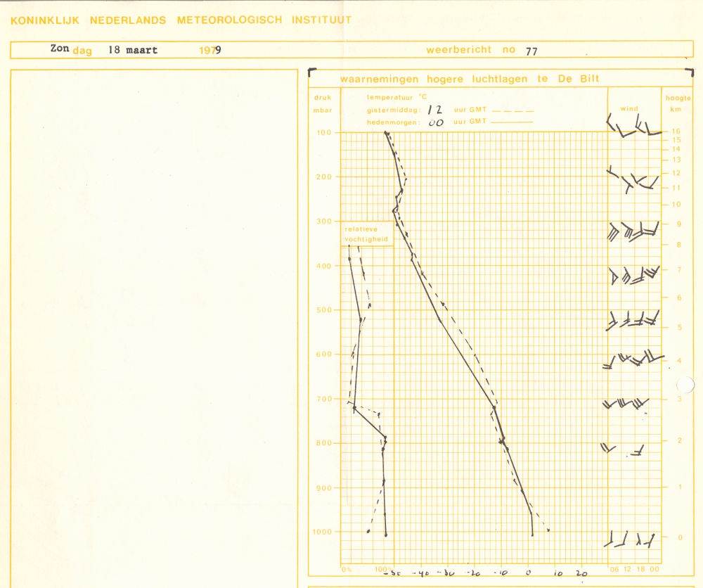Click the chart title mentioning De Bilt

coord(470,79)
